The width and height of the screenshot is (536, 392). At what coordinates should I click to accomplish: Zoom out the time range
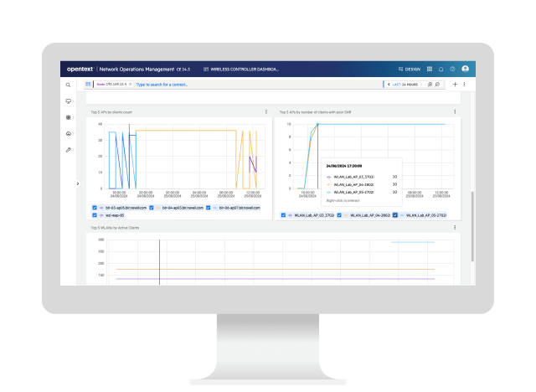click(437, 85)
